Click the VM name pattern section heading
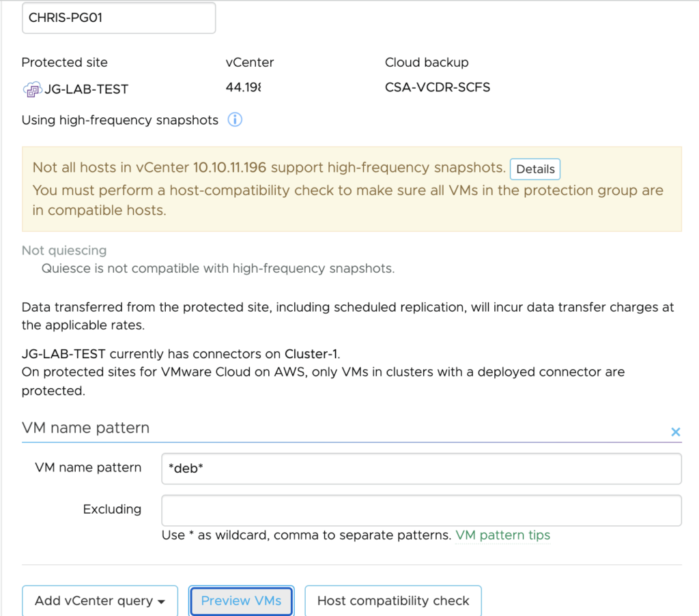The height and width of the screenshot is (616, 699). (85, 428)
